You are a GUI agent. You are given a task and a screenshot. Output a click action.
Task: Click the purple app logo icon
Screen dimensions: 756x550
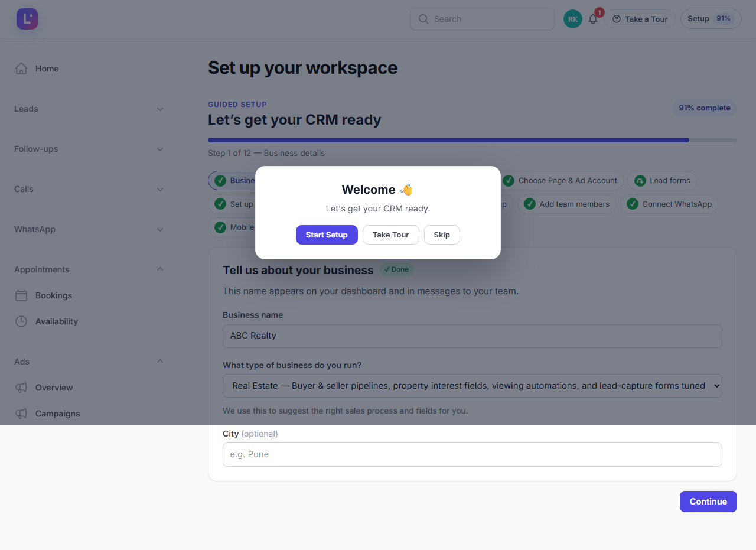(x=27, y=19)
